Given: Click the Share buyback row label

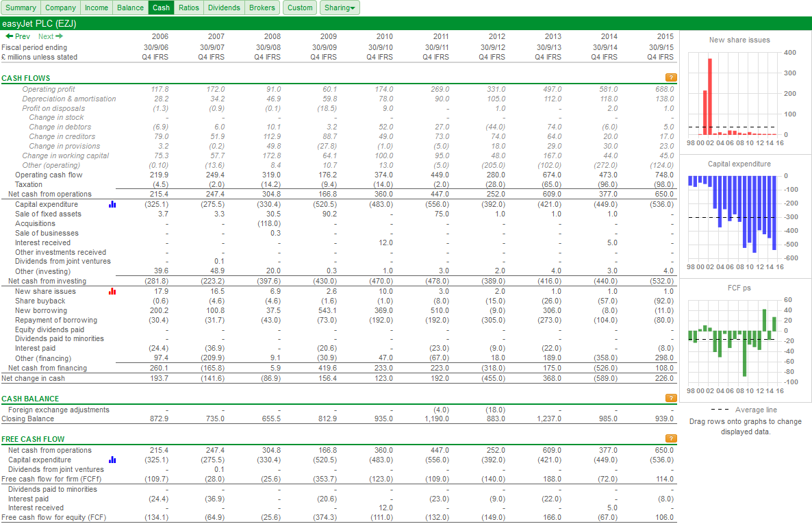Looking at the screenshot, I should 40,301.
